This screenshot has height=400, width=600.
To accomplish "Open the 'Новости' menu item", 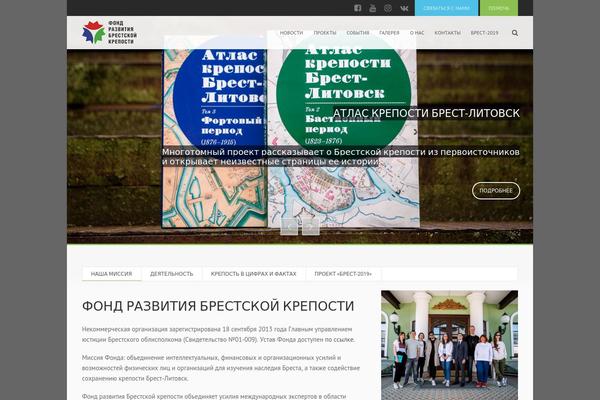I will click(x=291, y=33).
